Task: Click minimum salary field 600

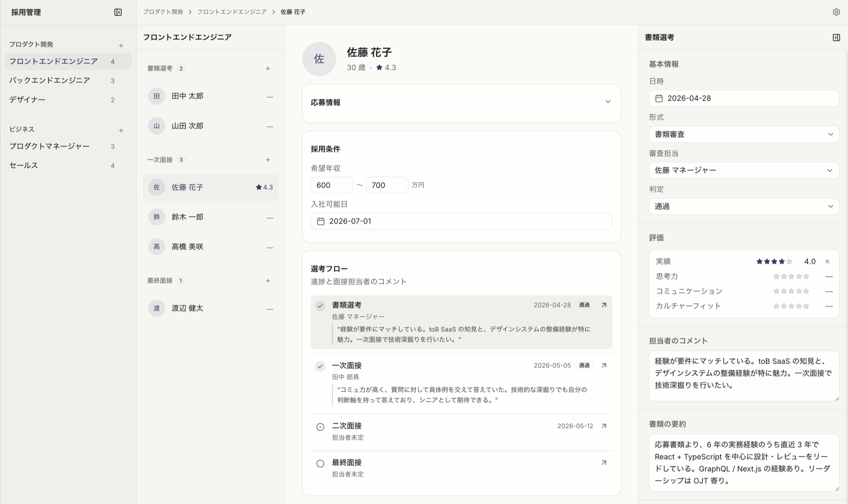Action: (x=332, y=185)
